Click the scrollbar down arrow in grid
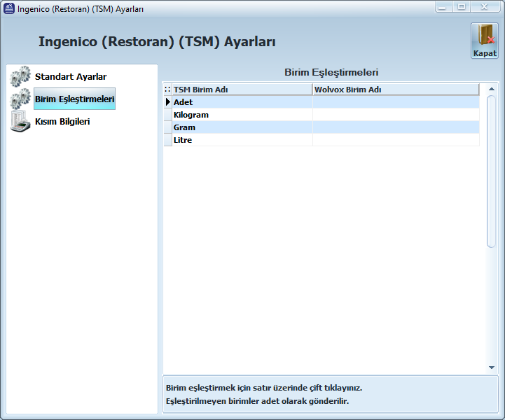 (x=492, y=367)
